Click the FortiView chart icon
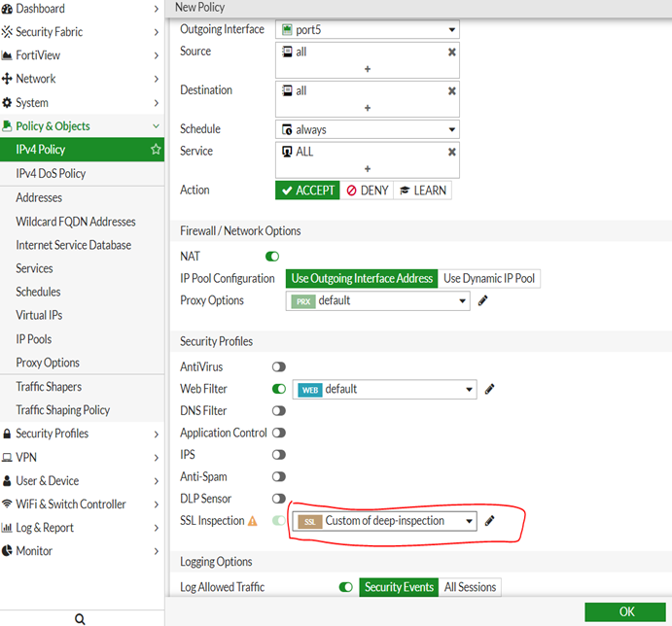Viewport: 672px width, 626px height. pos(7,55)
